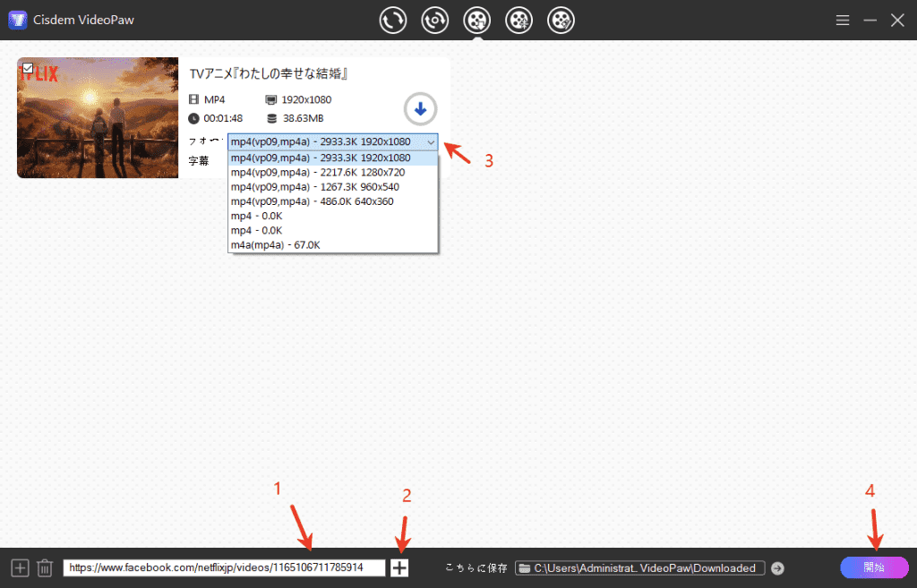Click the blue download arrow button
917x588 pixels.
pos(420,108)
